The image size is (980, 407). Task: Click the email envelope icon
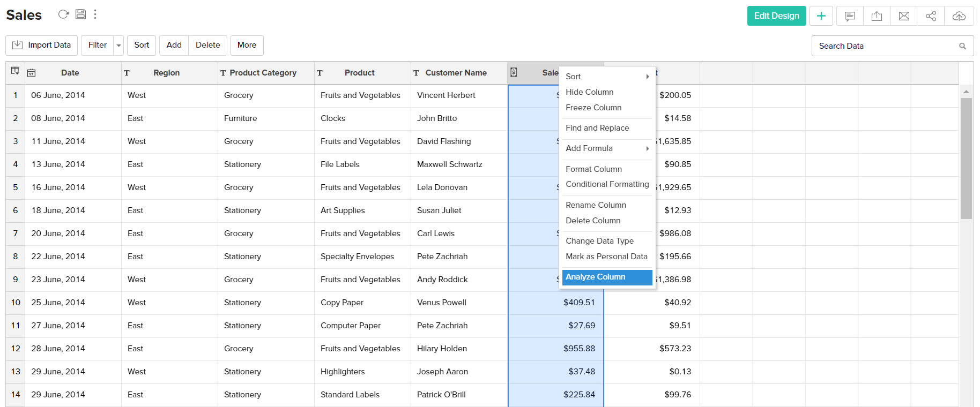coord(904,16)
